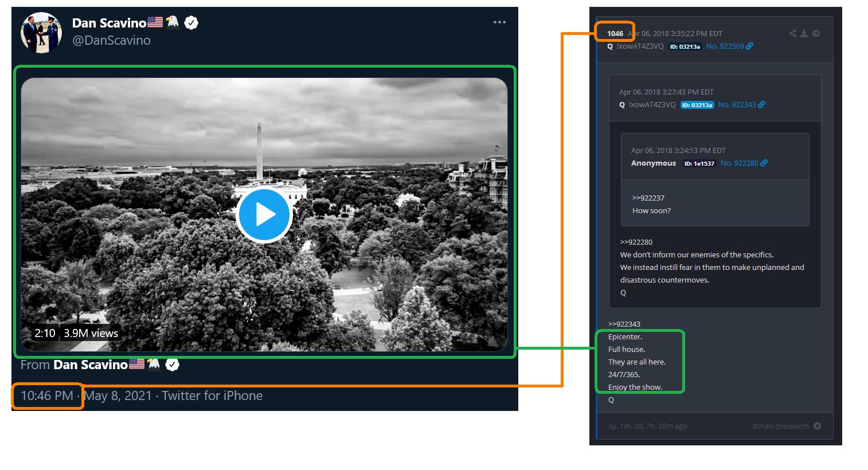Open Dan Scavino's profile avatar picture
This screenshot has width=868, height=470.
click(x=41, y=33)
